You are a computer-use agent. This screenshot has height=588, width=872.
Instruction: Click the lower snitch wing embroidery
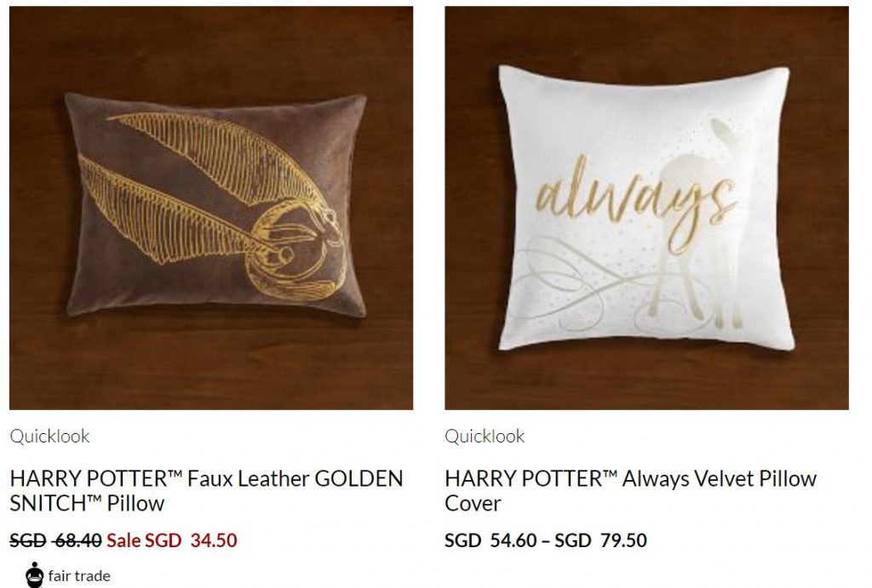tap(167, 214)
